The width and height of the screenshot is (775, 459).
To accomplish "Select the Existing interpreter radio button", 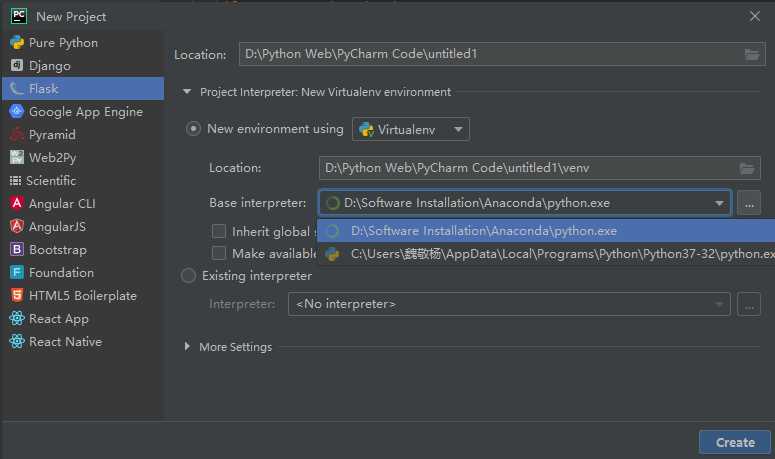I will (x=188, y=276).
